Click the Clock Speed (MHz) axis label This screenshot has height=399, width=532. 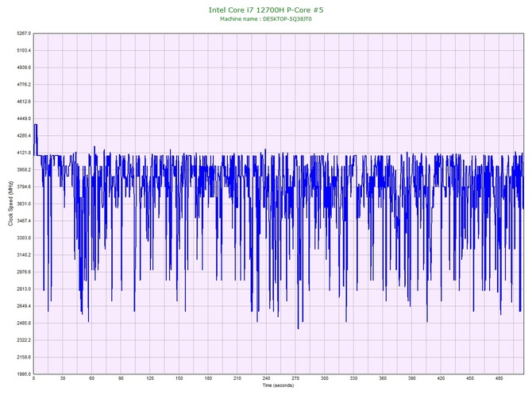(10, 203)
